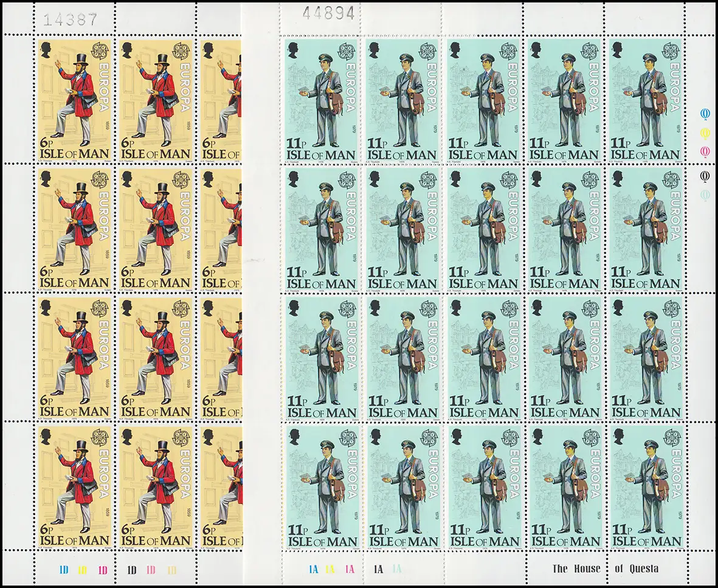Screen dimensions: 718x588
Task: Select the bottom-left 6p postman stamp
Action: [74, 486]
